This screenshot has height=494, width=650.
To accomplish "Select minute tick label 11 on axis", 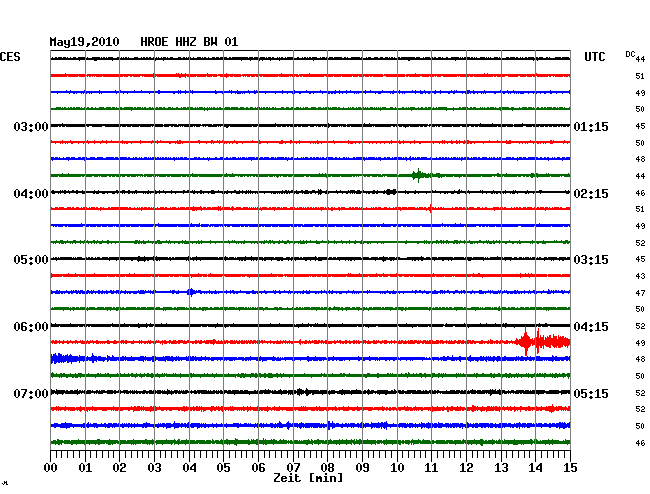I will (431, 467).
